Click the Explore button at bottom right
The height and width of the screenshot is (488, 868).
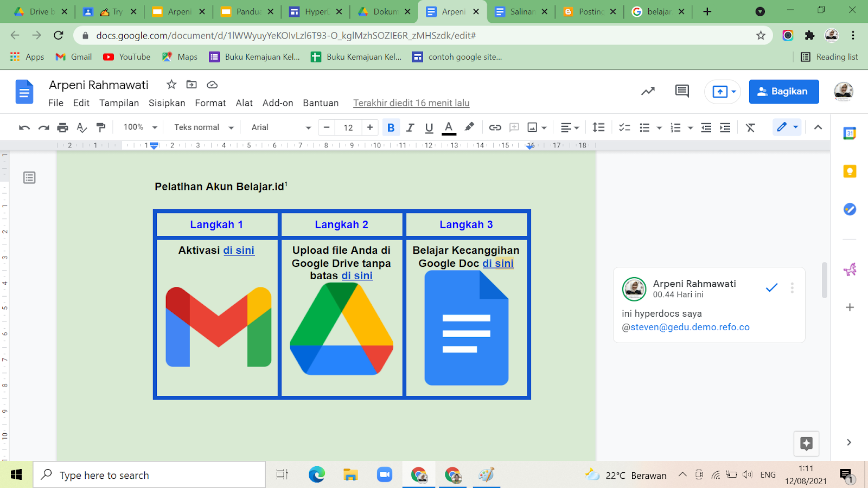pyautogui.click(x=806, y=444)
